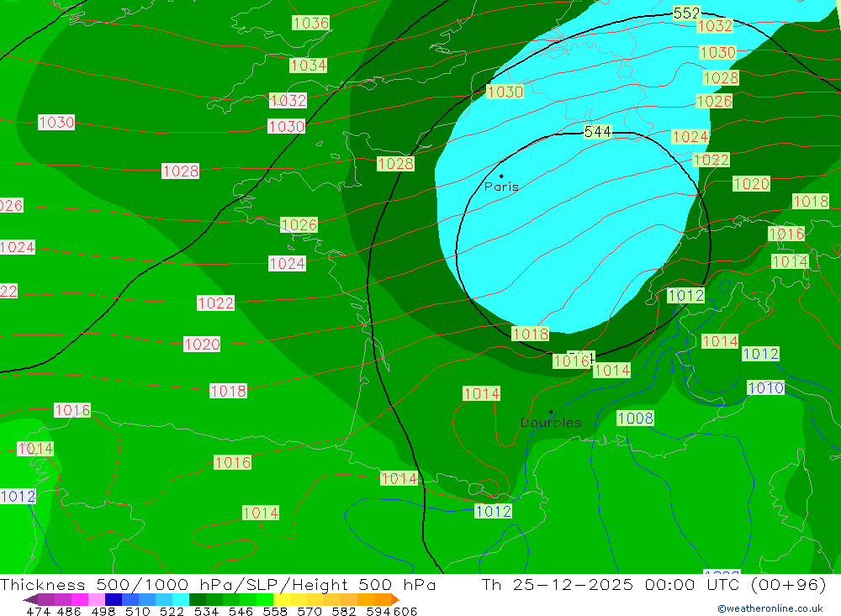841x616 pixels.
Task: Click the Paris city label
Action: 501,187
